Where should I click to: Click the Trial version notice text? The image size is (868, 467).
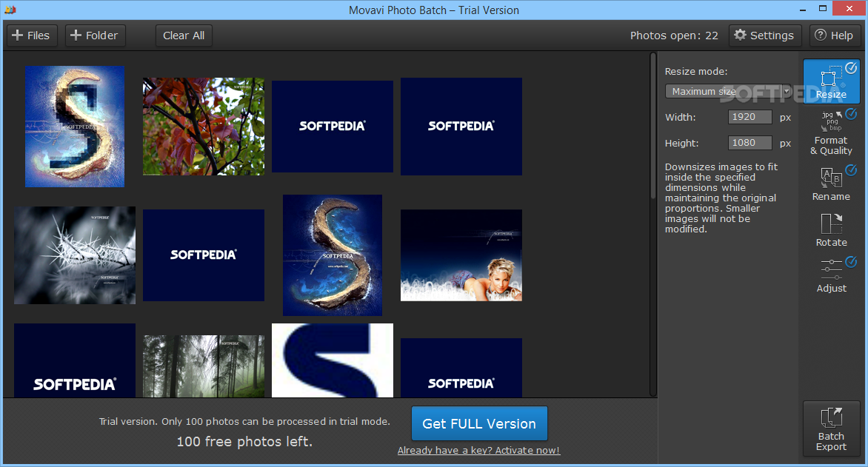244,422
